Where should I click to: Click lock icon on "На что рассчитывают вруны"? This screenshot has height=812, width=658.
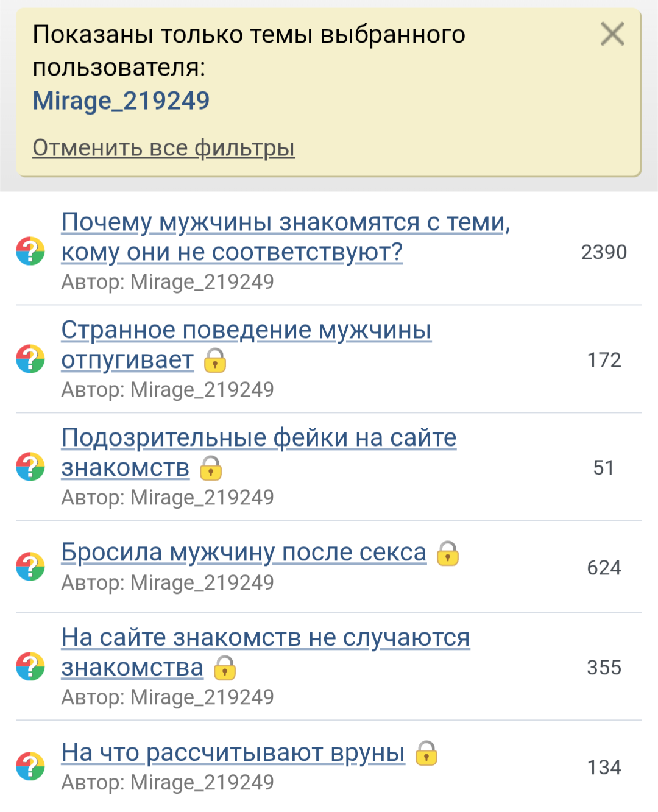click(x=426, y=754)
